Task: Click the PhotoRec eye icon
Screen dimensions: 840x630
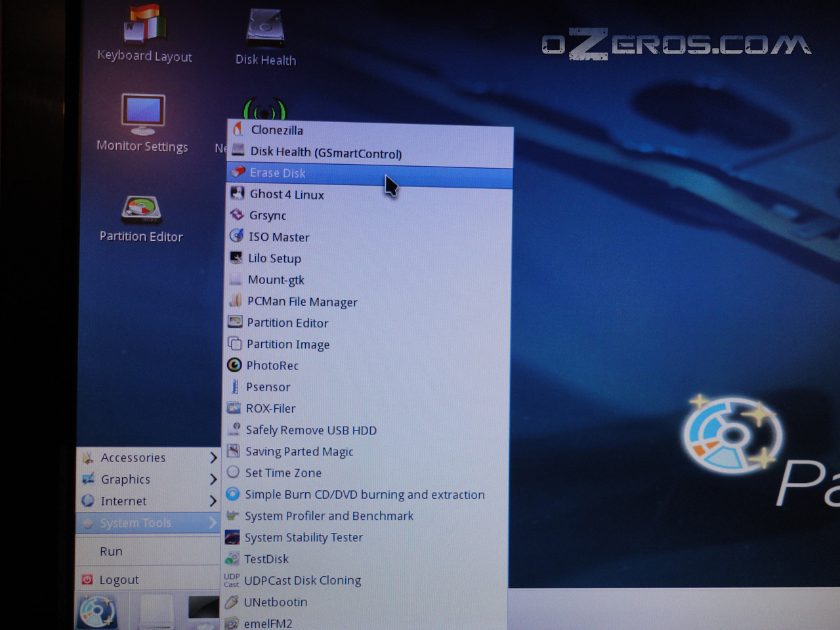Action: (x=234, y=364)
